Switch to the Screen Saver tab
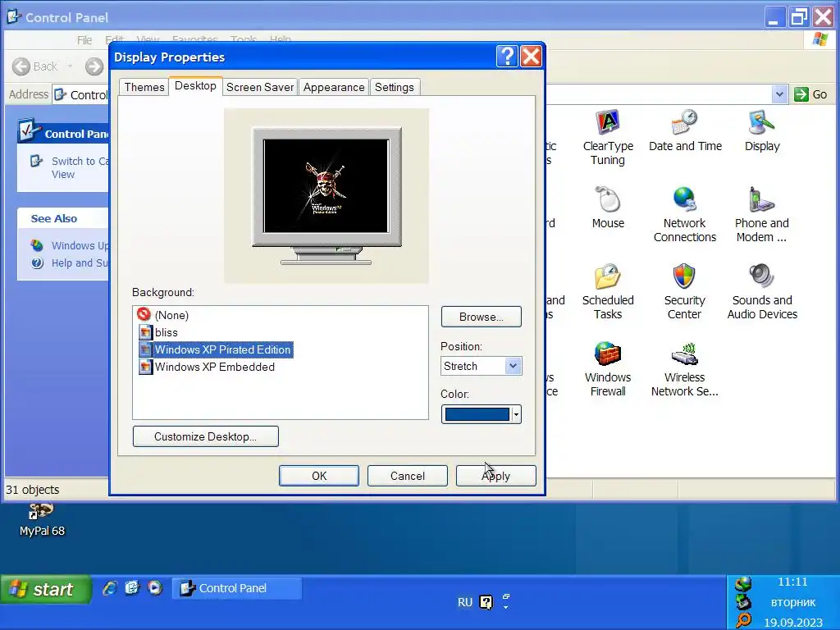Viewport: 840px width, 630px height. coord(260,87)
